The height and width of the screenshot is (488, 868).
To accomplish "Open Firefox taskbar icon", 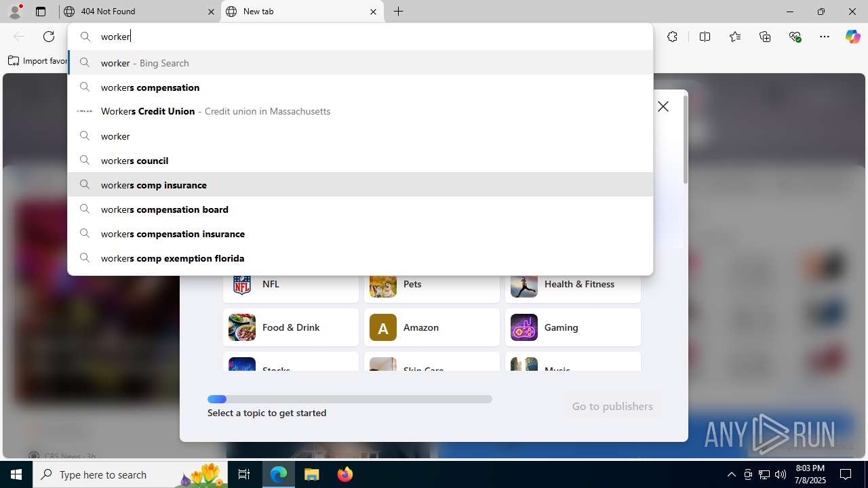I will click(x=345, y=474).
